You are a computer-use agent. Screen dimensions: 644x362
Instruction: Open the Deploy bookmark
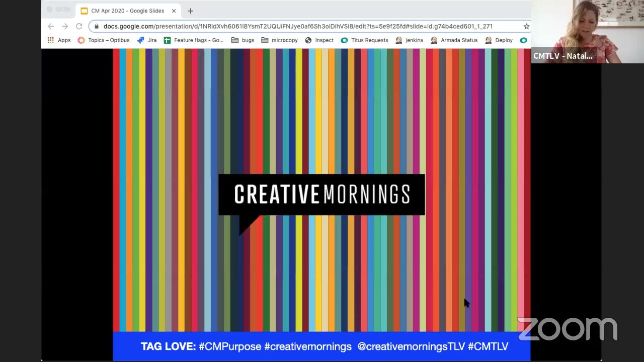499,40
